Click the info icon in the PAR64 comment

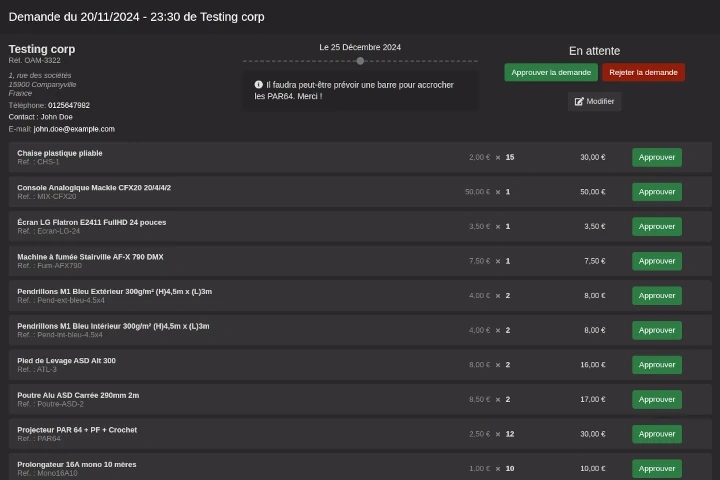point(259,85)
